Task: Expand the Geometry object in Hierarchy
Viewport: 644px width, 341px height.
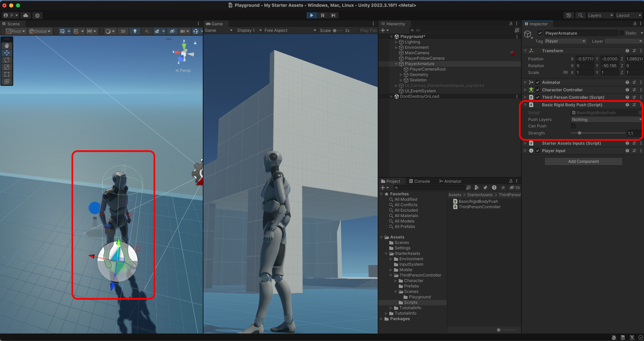Action: pos(401,75)
